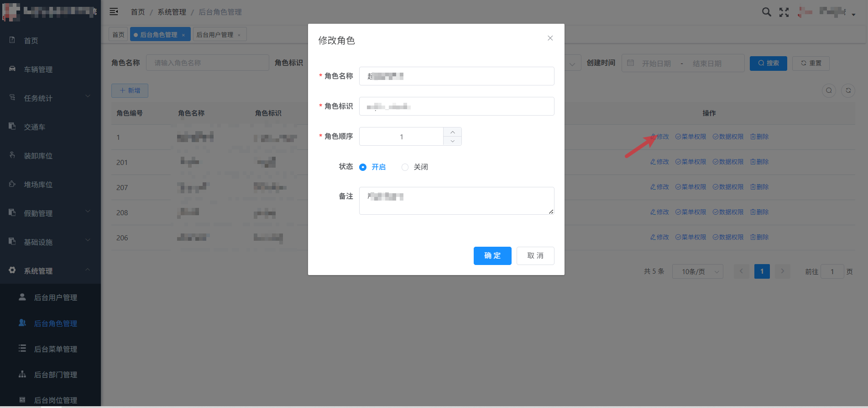This screenshot has height=408, width=868.
Task: Toggle the sidebar collapse hamburger icon
Action: [114, 12]
